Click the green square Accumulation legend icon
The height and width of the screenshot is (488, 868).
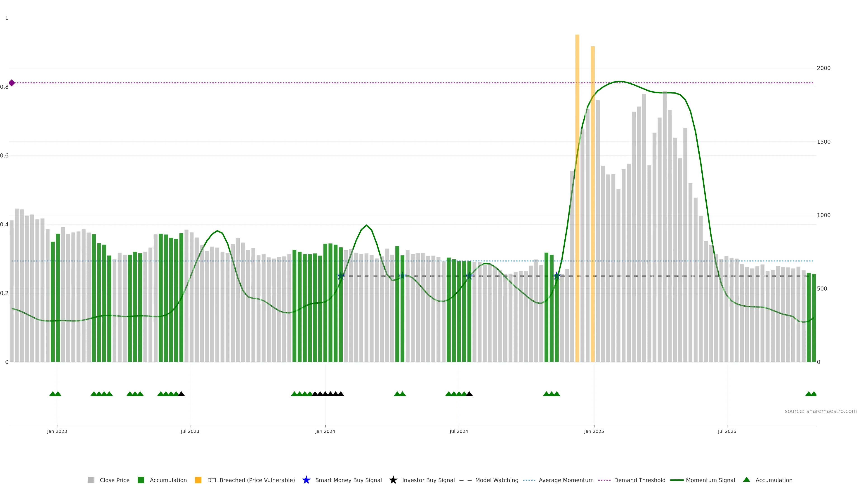coord(141,480)
